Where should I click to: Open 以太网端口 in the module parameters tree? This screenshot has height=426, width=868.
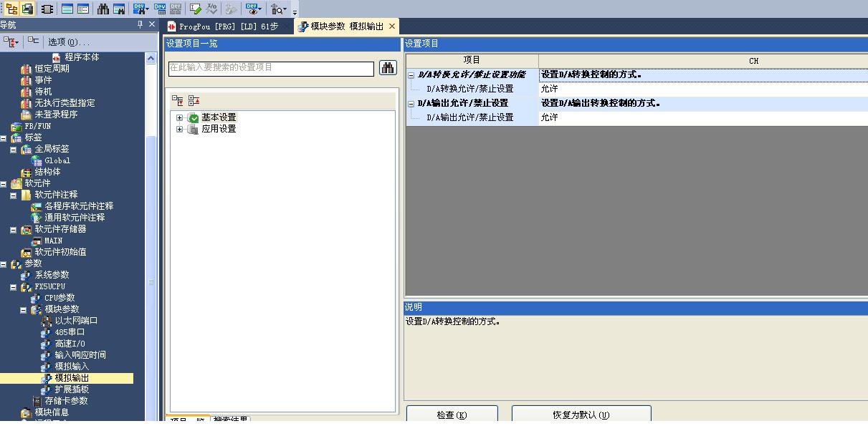pyautogui.click(x=76, y=321)
